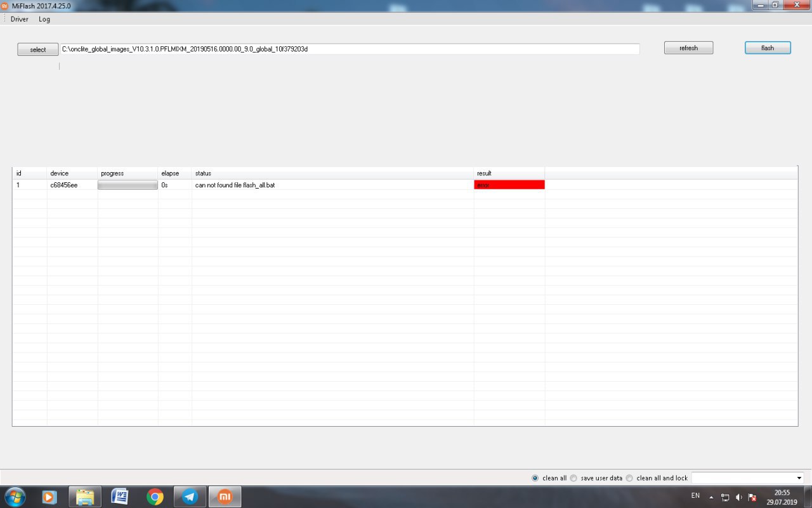Click the action center flag icon
Viewport: 812px width, 508px height.
752,497
